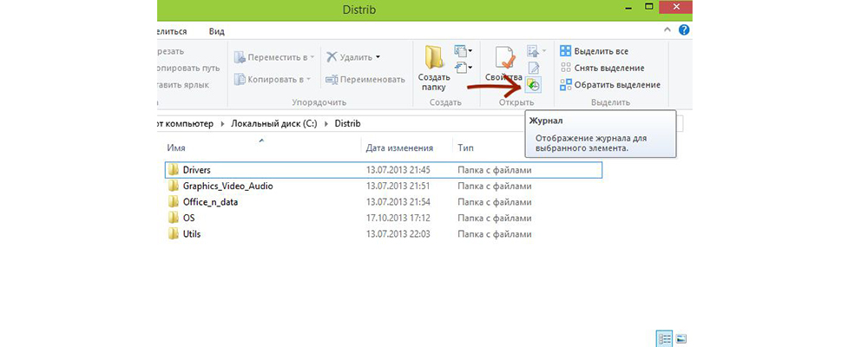868x347 pixels.
Task: Open the Переместить в dropdown
Action: tap(272, 57)
